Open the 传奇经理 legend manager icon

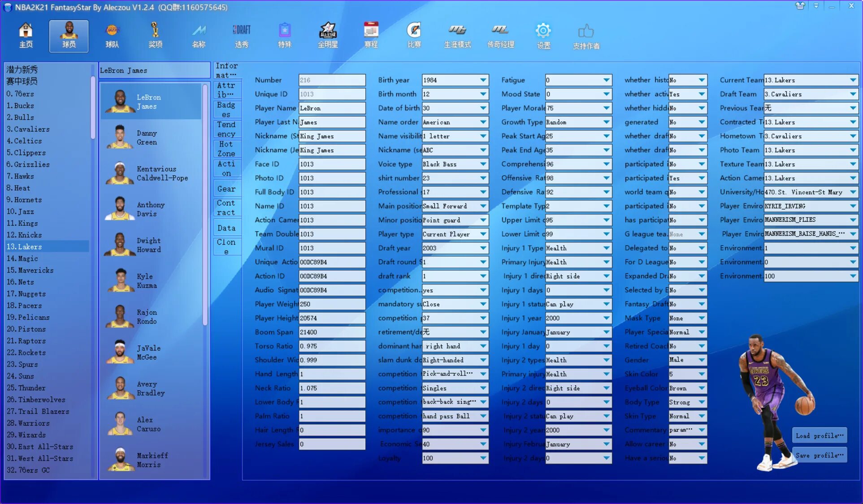coord(500,35)
